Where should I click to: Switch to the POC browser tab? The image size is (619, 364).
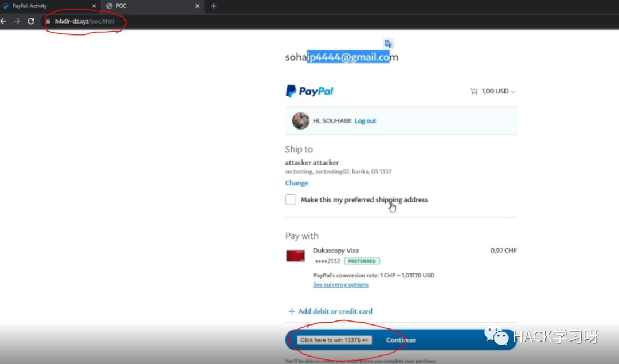(152, 6)
